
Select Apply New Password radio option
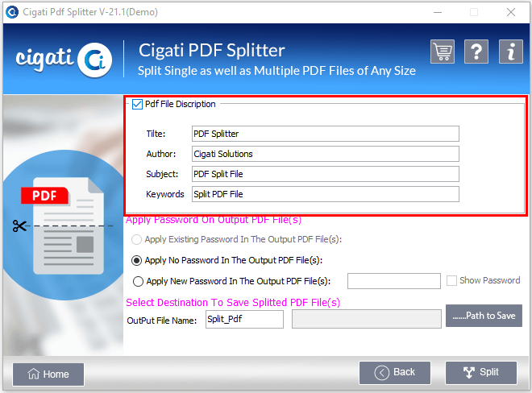(138, 281)
